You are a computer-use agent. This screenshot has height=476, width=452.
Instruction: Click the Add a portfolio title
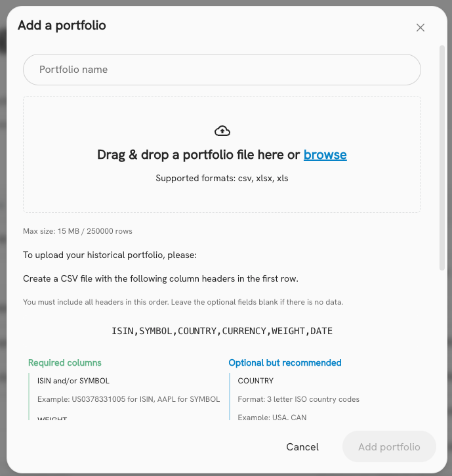tap(62, 26)
